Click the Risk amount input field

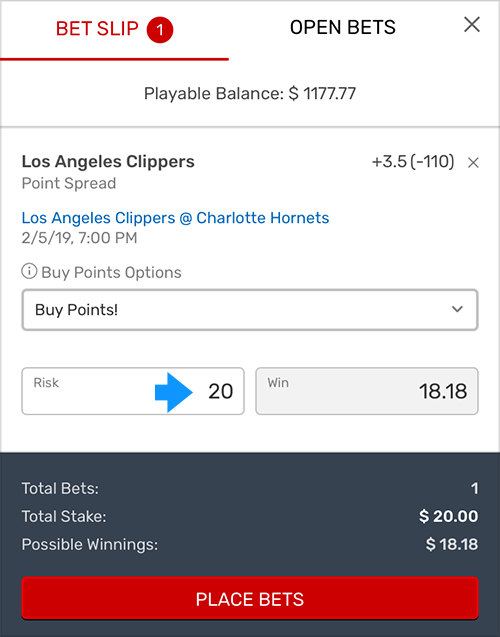click(x=133, y=391)
